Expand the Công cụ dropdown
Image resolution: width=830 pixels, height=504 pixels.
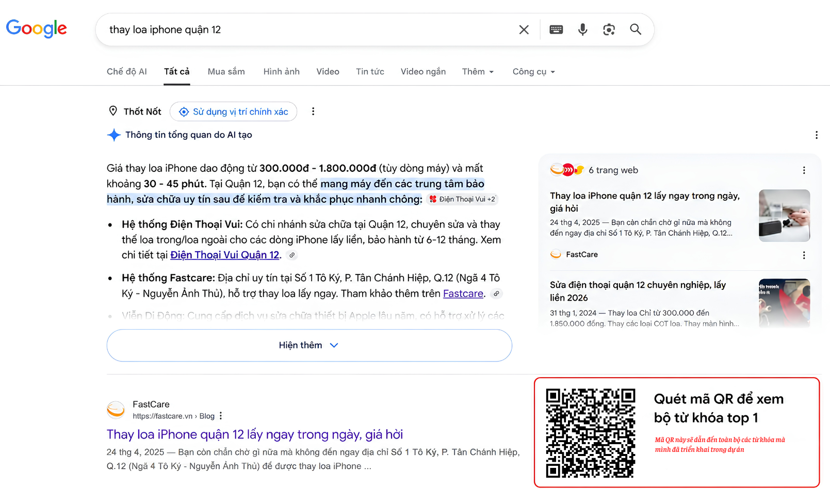(533, 72)
